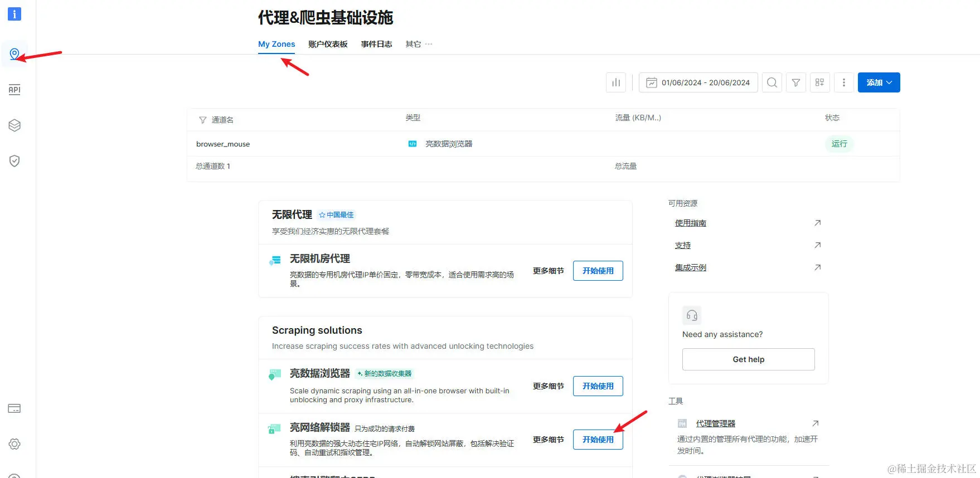Open the API sidebar icon

point(14,90)
